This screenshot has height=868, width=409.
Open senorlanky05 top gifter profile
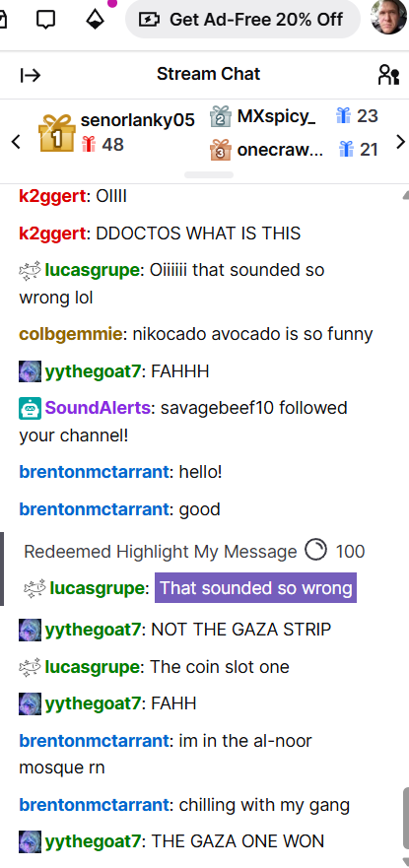point(138,120)
